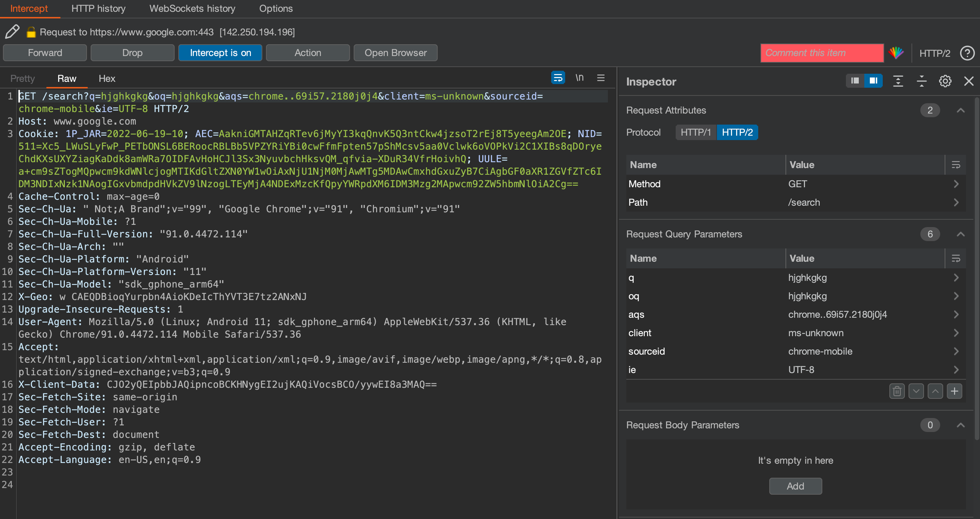The width and height of the screenshot is (980, 519).
Task: Expand the aqs parameter row arrow
Action: (956, 314)
